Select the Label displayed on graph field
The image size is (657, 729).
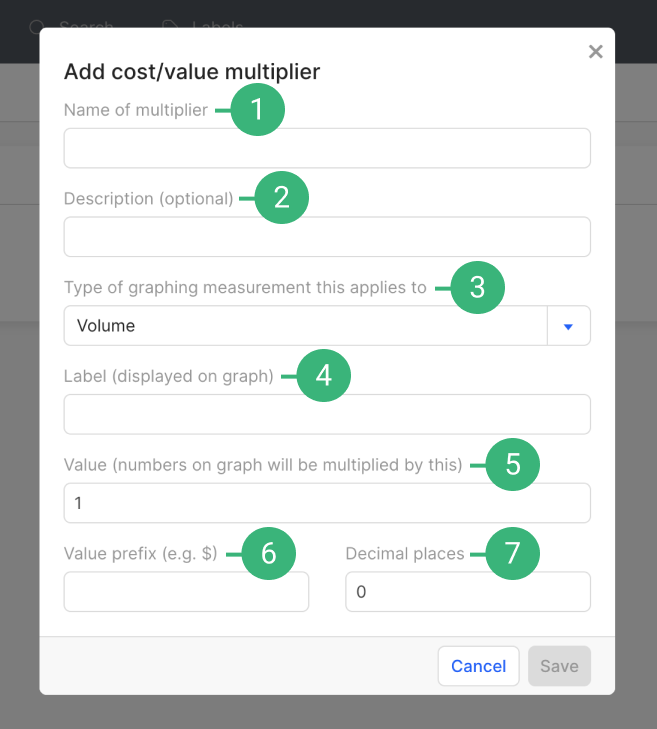327,414
